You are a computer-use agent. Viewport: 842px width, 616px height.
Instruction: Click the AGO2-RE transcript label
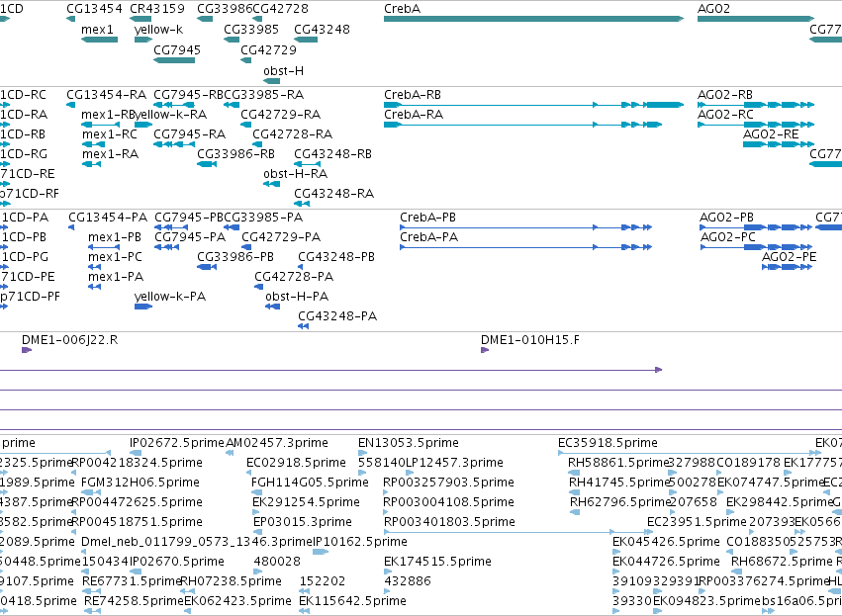[x=771, y=134]
